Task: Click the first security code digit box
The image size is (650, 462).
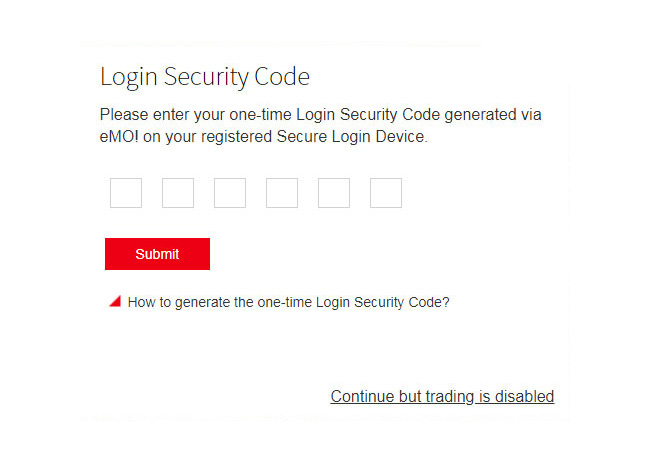Action: point(126,193)
